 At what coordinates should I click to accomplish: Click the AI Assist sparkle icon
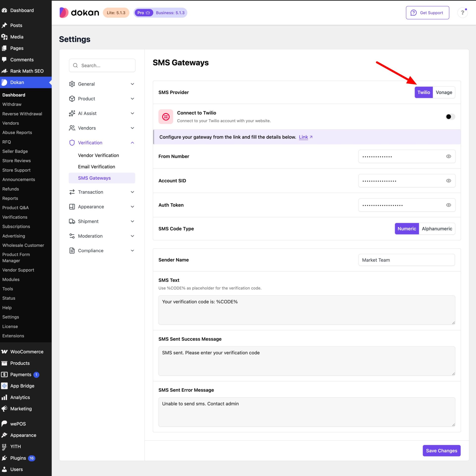click(x=72, y=113)
